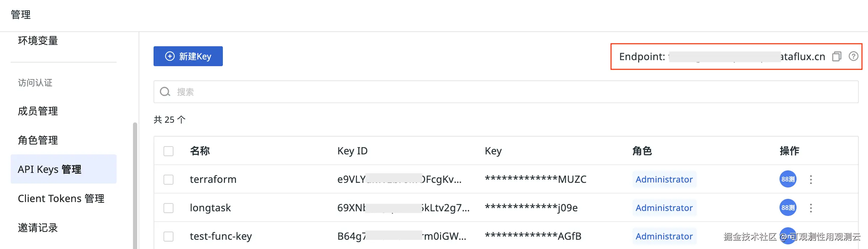Screen dimensions: 868x249
Task: Toggle the select-all keys checkbox
Action: [x=168, y=151]
